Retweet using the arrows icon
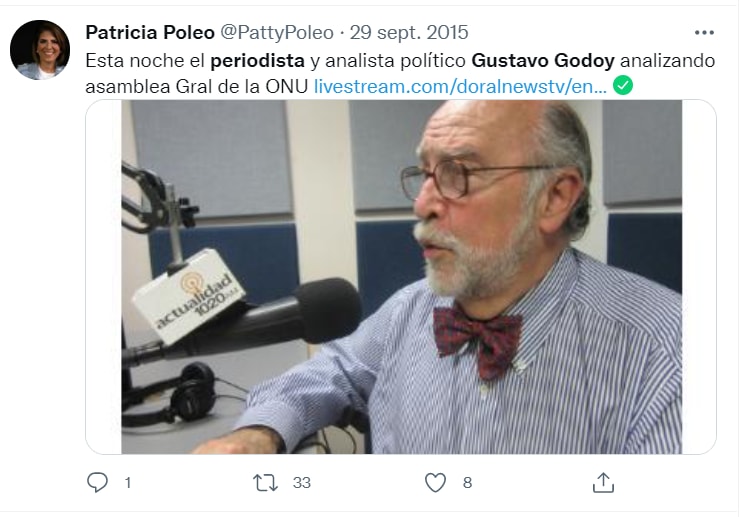 coord(265,483)
